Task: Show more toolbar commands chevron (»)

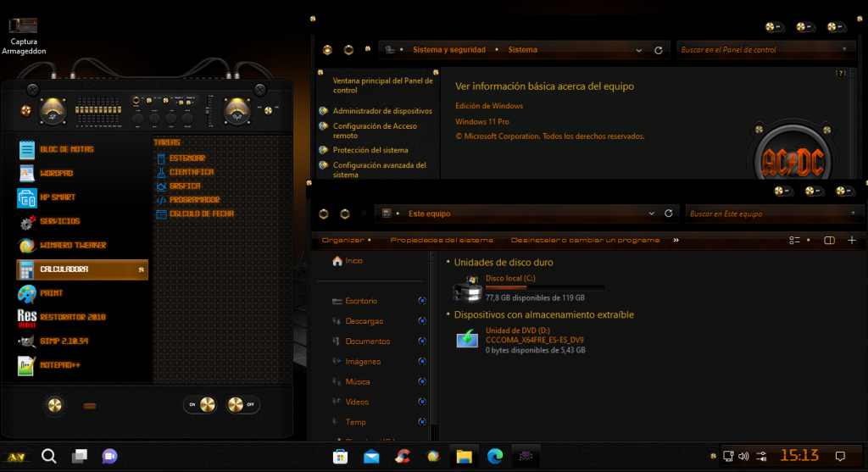Action: 676,240
